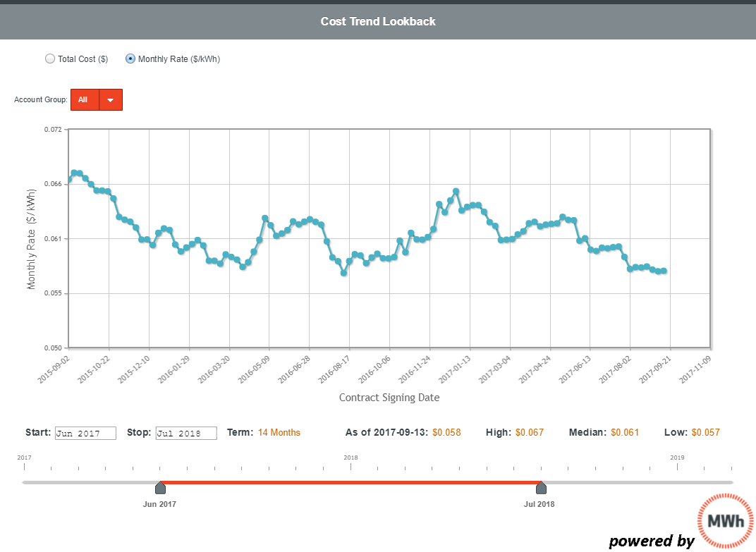Viewport: 756px width, 552px height.
Task: Click the Jun 2017 slider start handle
Action: [x=160, y=487]
